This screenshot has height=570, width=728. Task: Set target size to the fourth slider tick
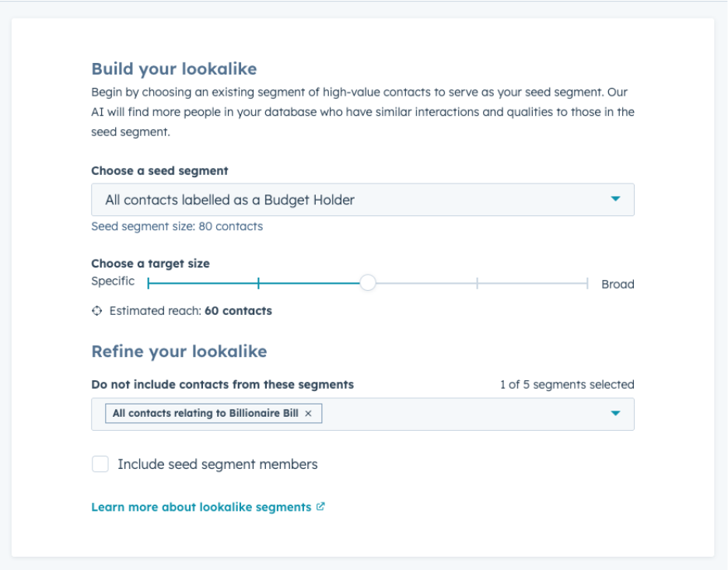pos(477,284)
